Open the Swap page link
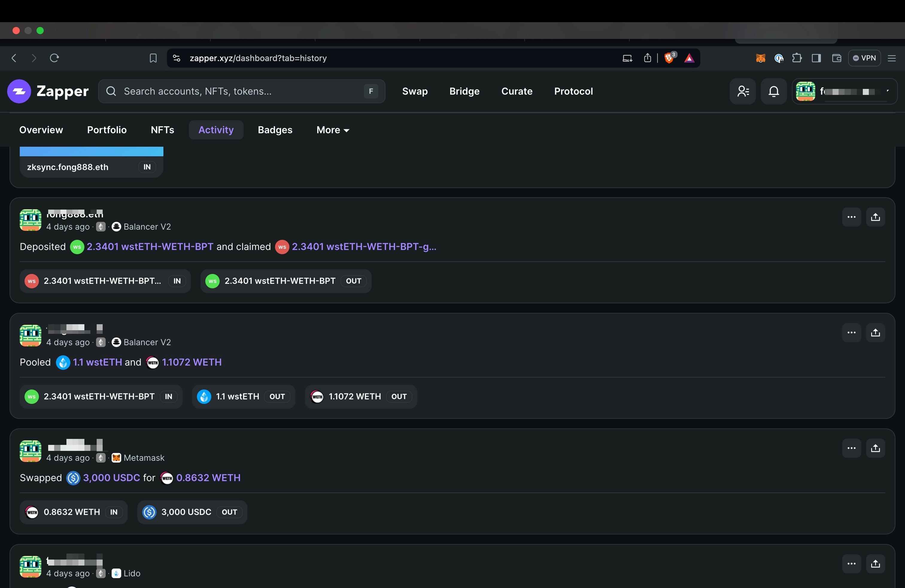The image size is (905, 588). tap(415, 91)
